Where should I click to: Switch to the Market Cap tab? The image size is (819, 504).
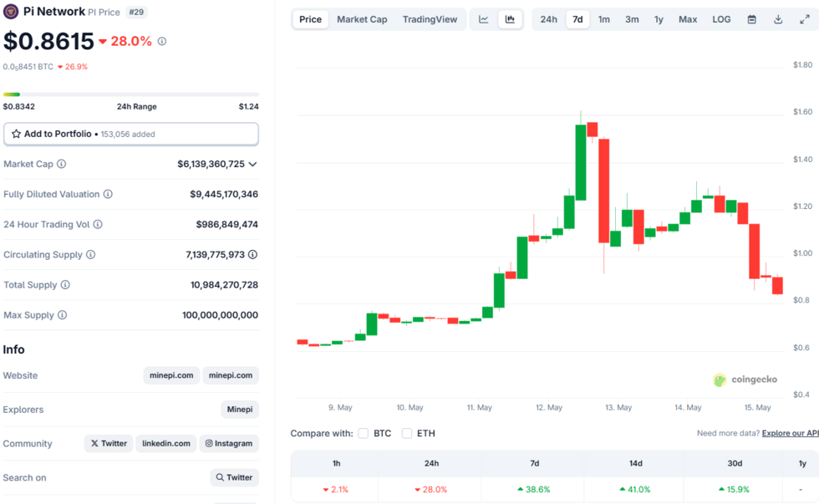point(362,18)
